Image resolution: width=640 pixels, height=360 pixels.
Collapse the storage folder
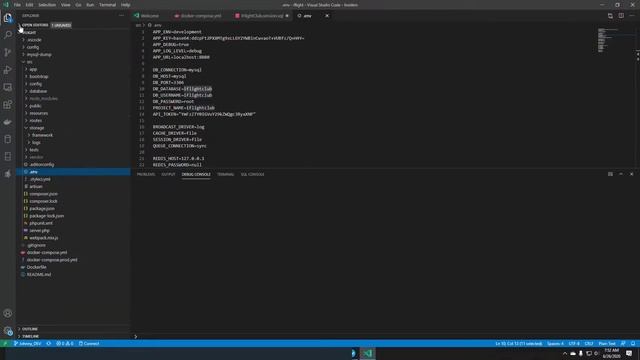point(37,128)
